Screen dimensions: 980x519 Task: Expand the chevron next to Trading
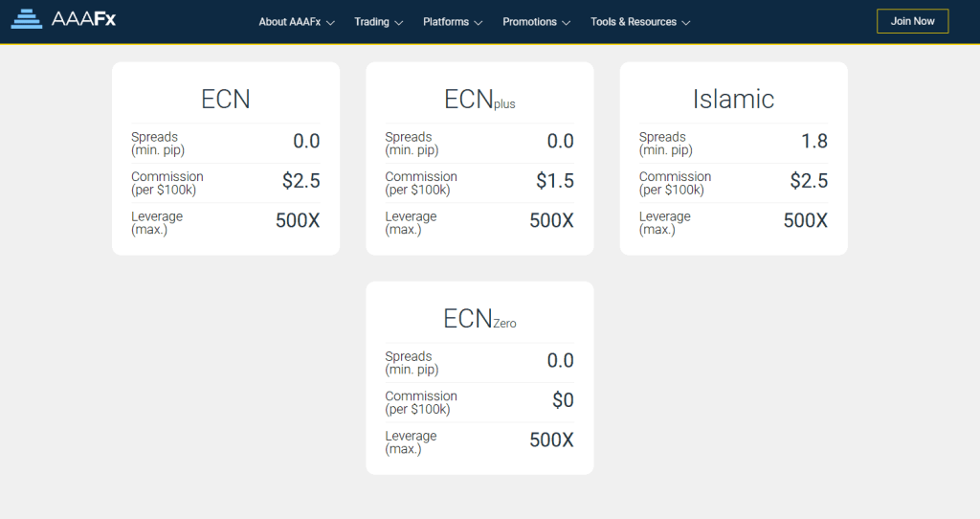tap(399, 23)
